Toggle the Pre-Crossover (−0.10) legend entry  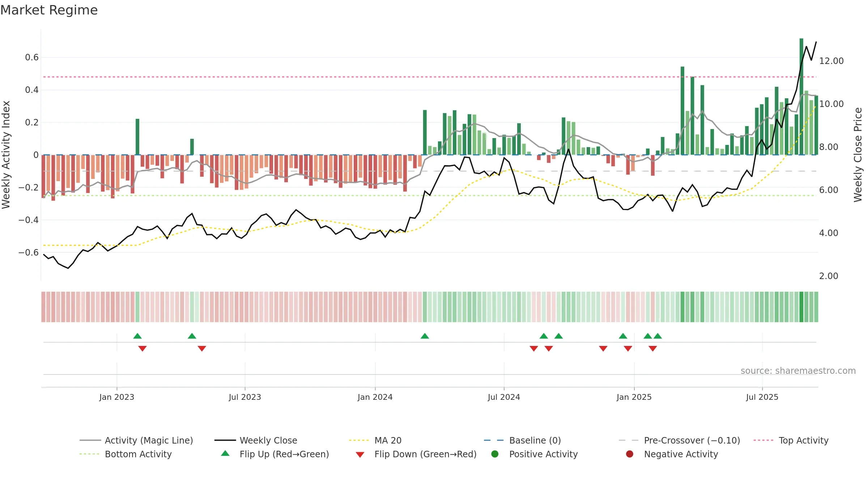(x=679, y=440)
